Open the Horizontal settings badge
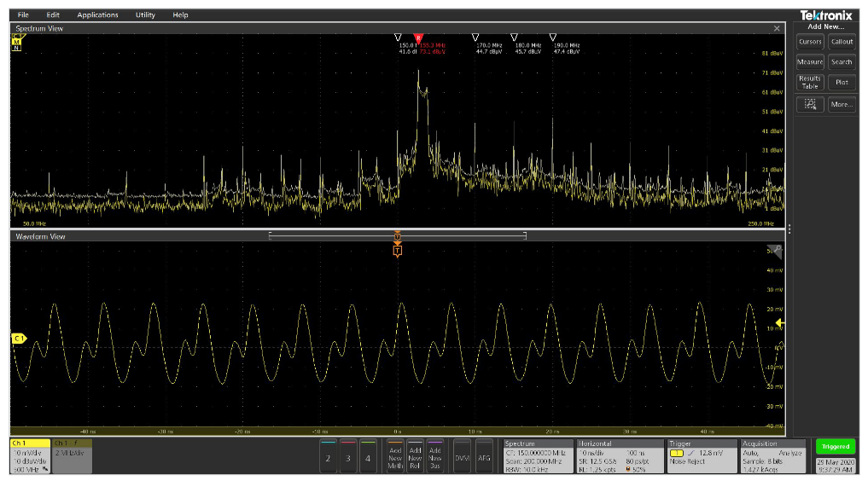The width and height of the screenshot is (868, 481). tap(620, 456)
